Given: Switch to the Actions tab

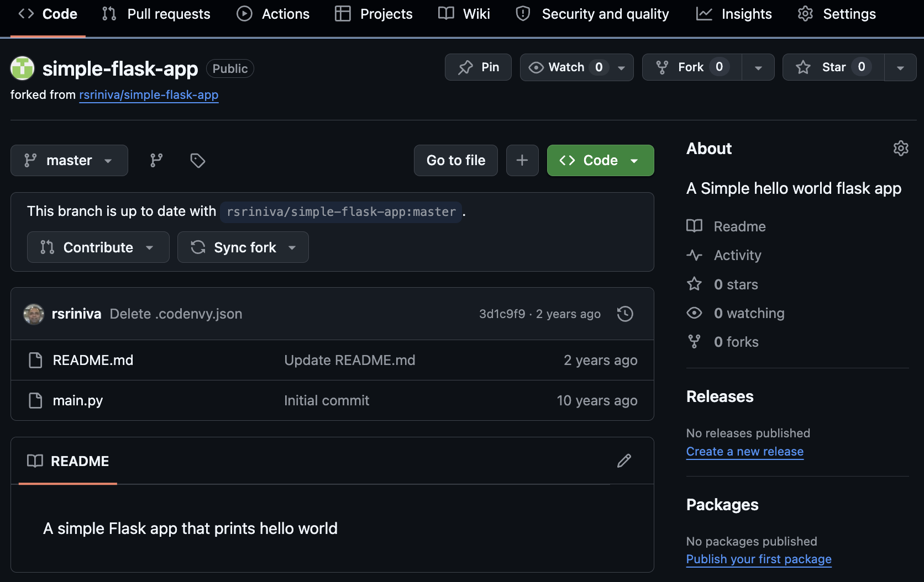Looking at the screenshot, I should click(x=273, y=14).
